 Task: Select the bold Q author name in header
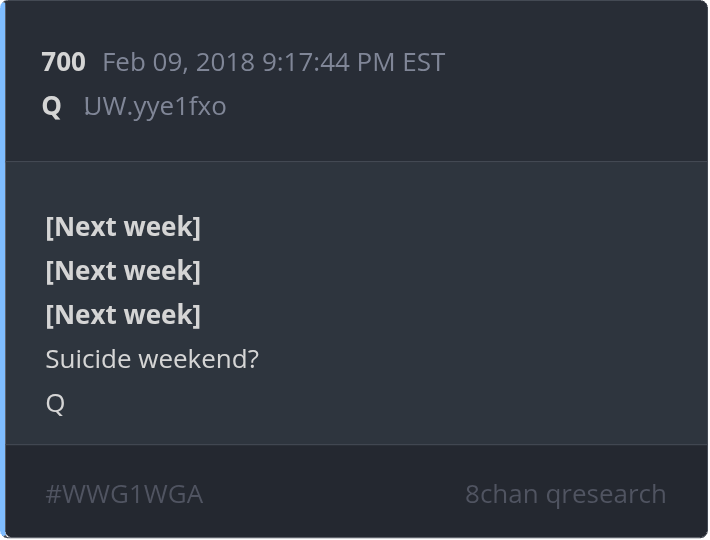coord(52,106)
